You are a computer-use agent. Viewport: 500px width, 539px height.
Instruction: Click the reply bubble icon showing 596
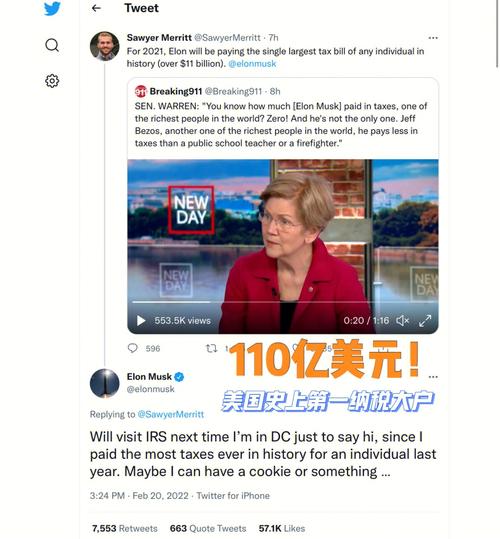tap(133, 348)
